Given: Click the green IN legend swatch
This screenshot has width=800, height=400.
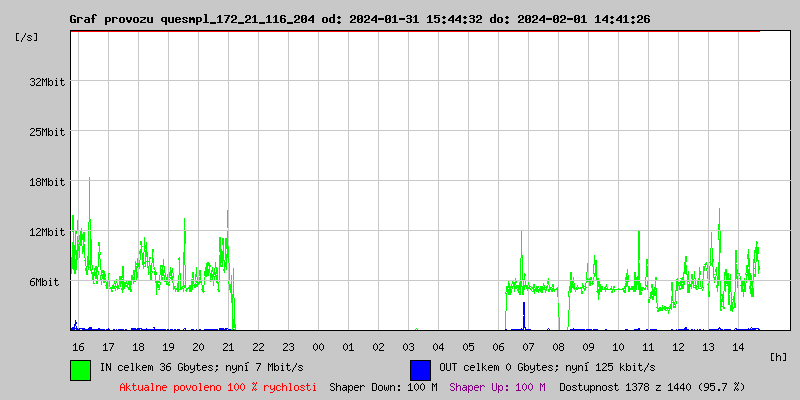Looking at the screenshot, I should click(x=80, y=369).
